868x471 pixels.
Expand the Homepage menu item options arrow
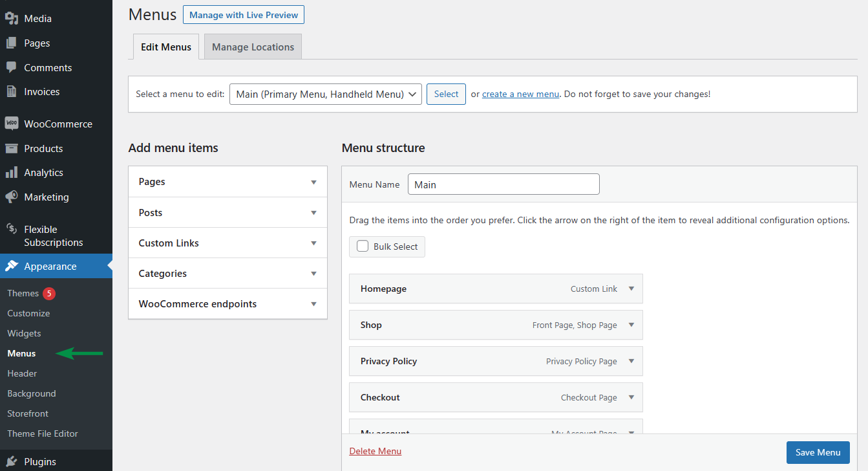631,289
